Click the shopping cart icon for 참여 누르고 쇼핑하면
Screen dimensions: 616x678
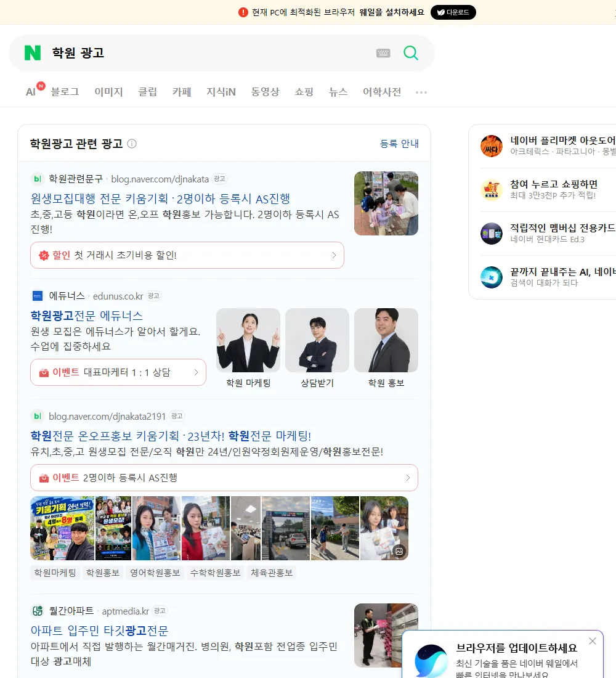492,189
